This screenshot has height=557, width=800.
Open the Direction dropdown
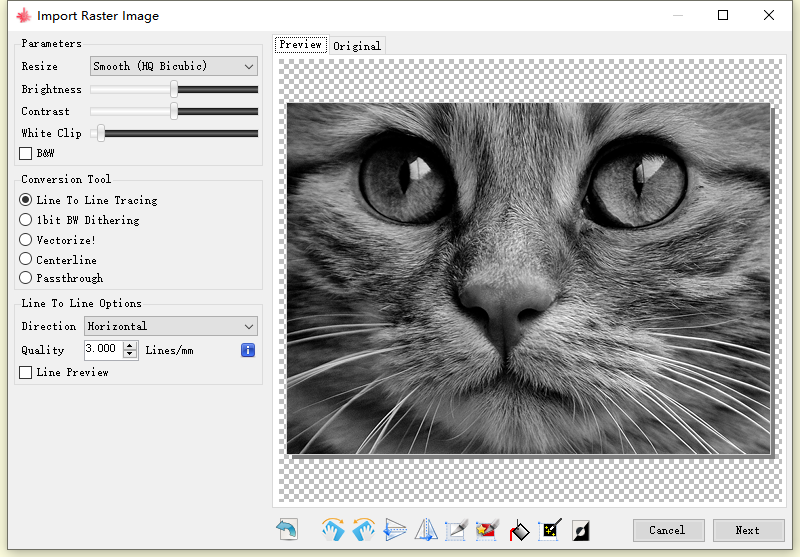tap(170, 326)
